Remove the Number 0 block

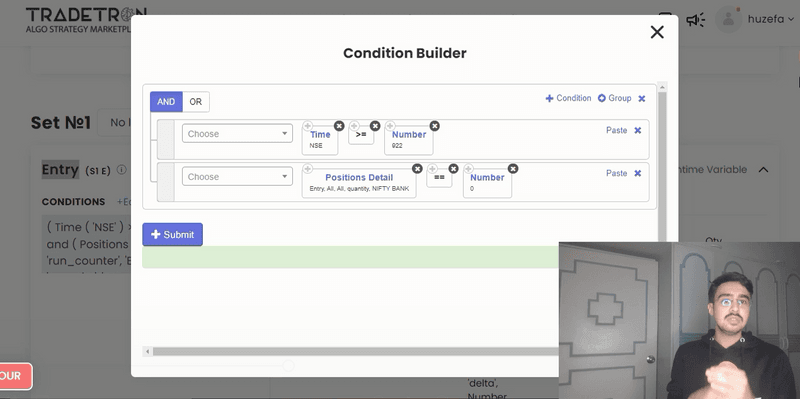click(513, 169)
